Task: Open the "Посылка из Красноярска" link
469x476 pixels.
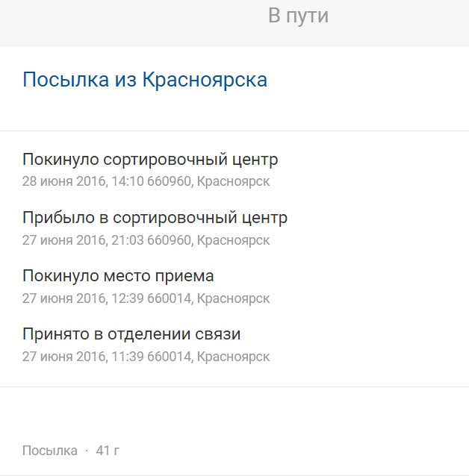Action: click(145, 80)
